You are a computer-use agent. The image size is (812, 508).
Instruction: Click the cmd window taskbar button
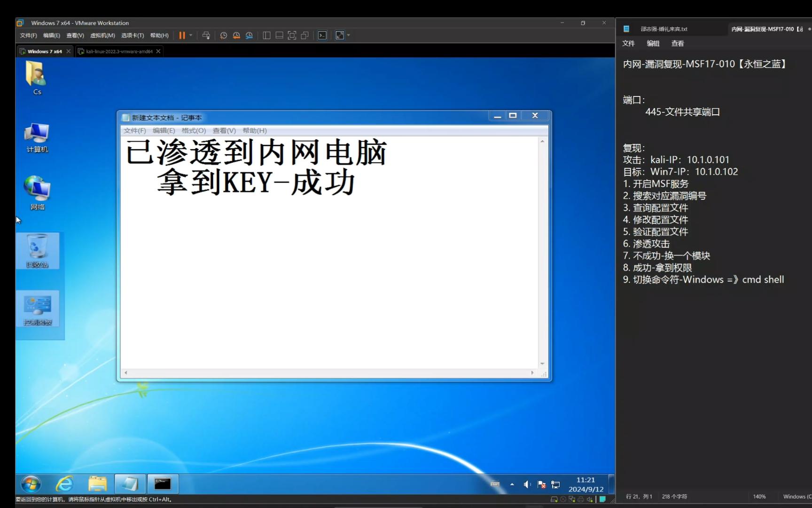point(163,484)
